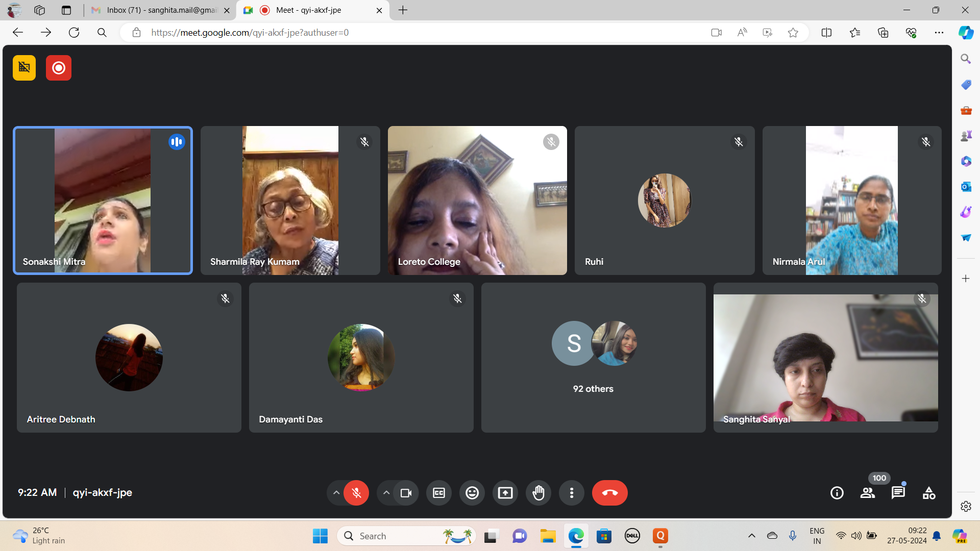Click the red recording indicator button
Viewport: 980px width, 551px height.
tap(59, 68)
